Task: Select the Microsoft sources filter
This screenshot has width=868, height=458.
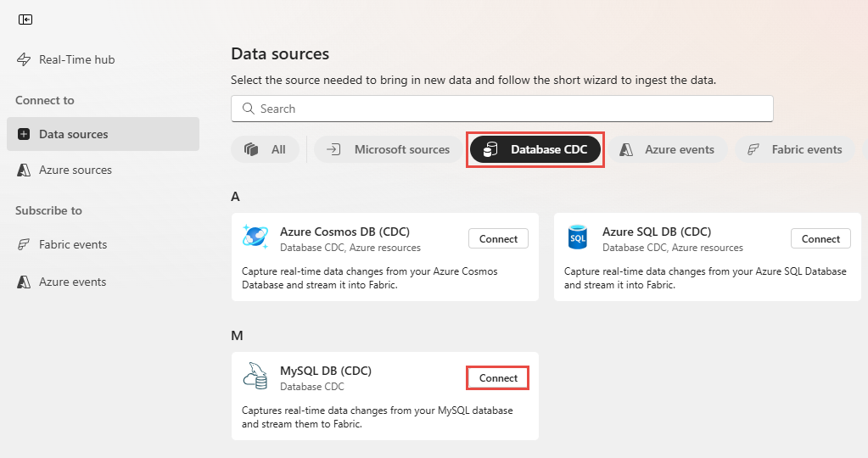Action: [x=389, y=149]
